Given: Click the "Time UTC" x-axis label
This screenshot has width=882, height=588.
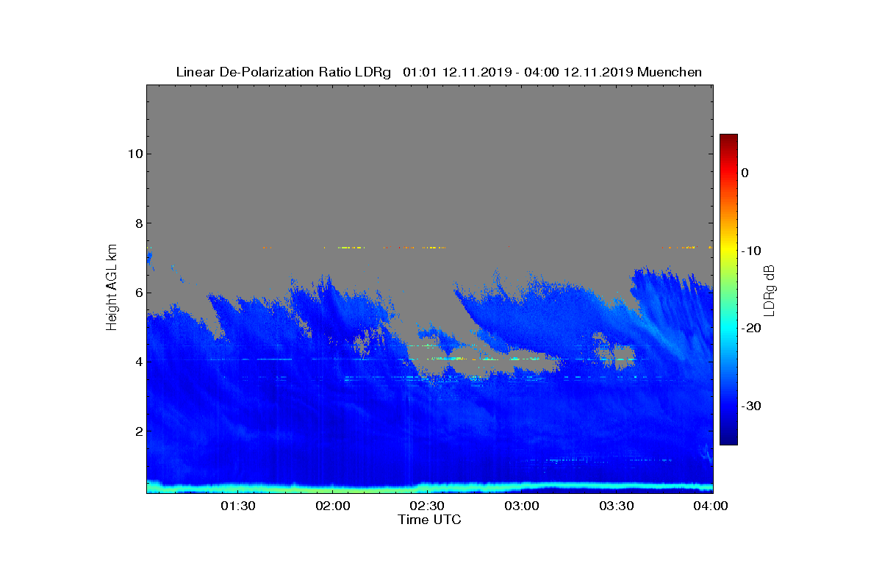Looking at the screenshot, I should coord(430,520).
